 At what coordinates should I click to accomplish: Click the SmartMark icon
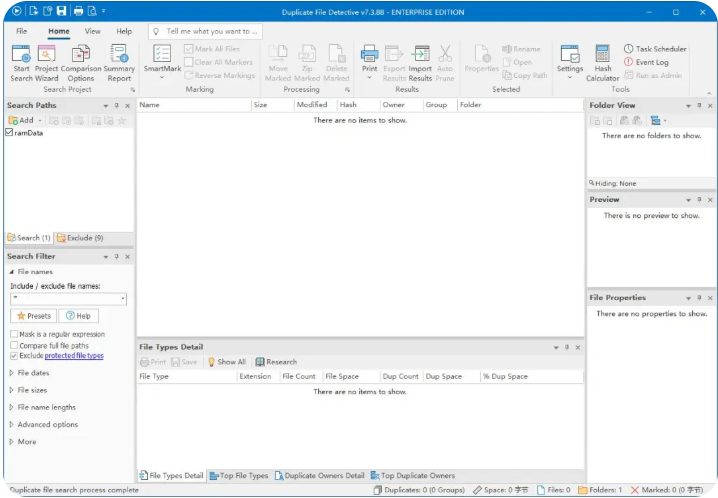162,53
